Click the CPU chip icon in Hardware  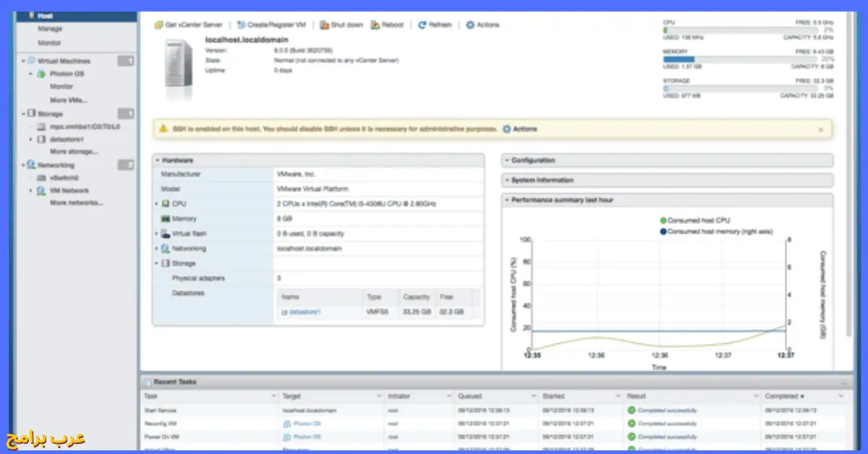(x=166, y=204)
